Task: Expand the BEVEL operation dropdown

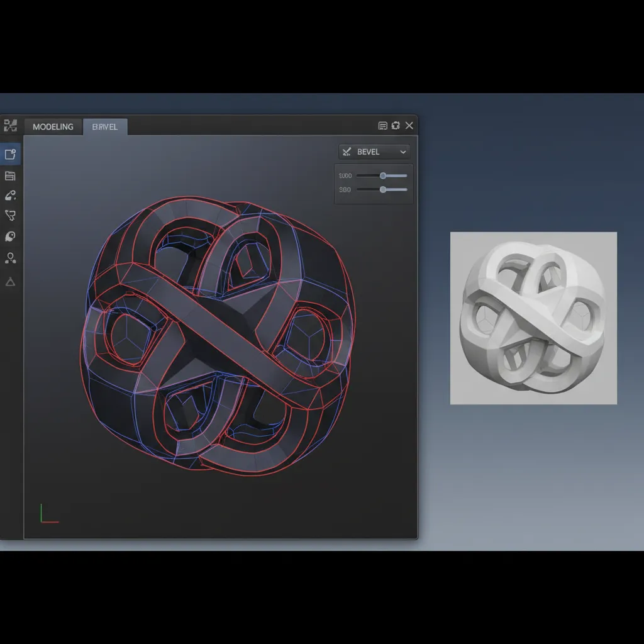Action: (x=374, y=151)
